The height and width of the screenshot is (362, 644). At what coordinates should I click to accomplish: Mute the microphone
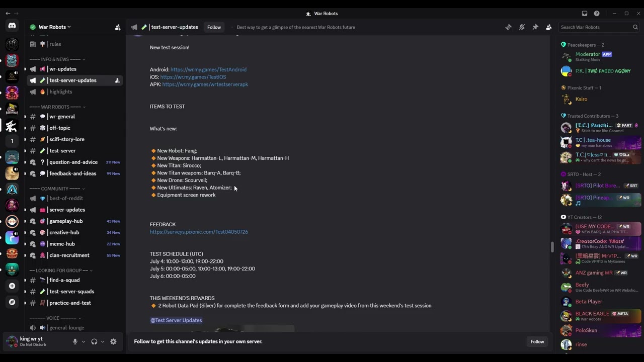tap(75, 341)
